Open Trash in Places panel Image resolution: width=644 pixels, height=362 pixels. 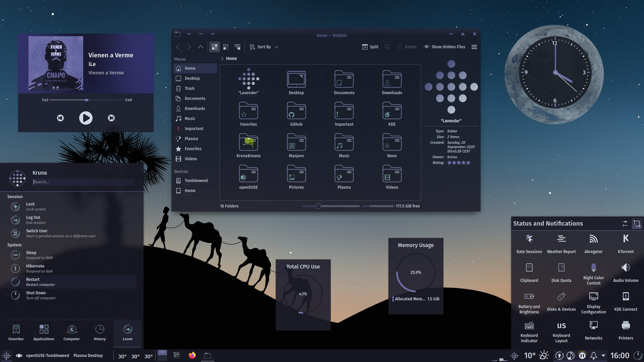tap(195, 88)
